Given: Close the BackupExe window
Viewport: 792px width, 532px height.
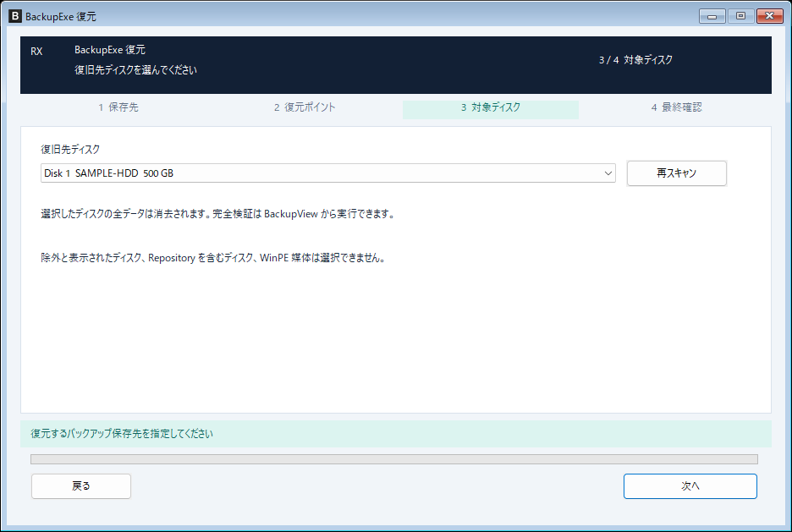Looking at the screenshot, I should [x=770, y=16].
